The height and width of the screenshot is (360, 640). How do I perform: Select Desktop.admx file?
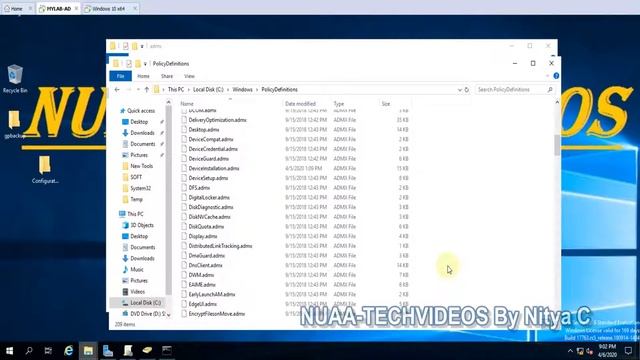pos(204,130)
